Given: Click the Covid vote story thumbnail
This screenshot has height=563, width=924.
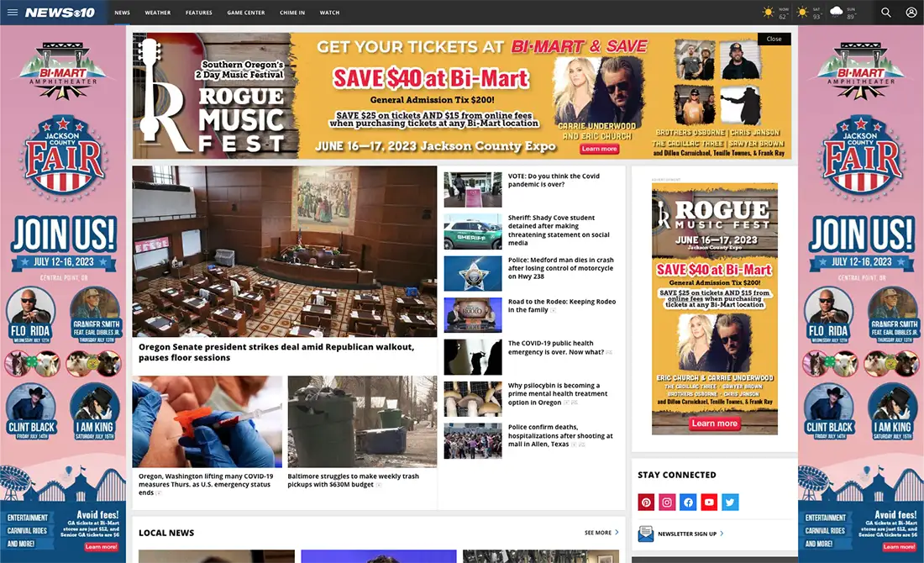Looking at the screenshot, I should pos(473,190).
